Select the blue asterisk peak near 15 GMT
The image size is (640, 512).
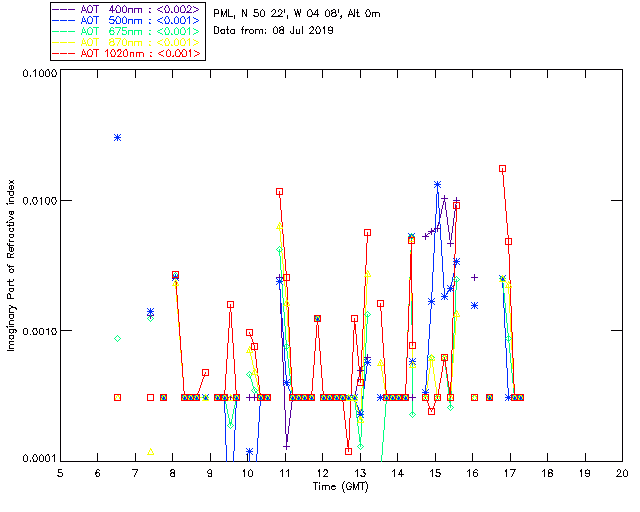click(438, 185)
